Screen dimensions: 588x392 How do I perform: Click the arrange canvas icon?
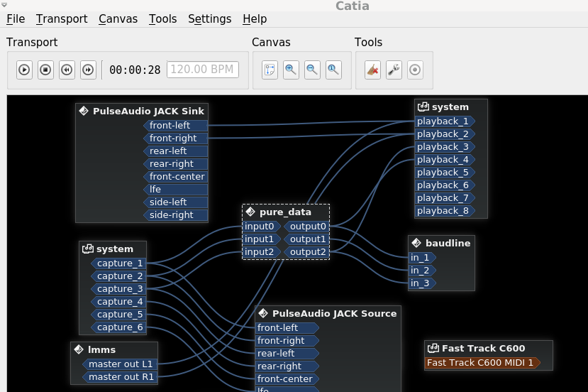pos(270,70)
